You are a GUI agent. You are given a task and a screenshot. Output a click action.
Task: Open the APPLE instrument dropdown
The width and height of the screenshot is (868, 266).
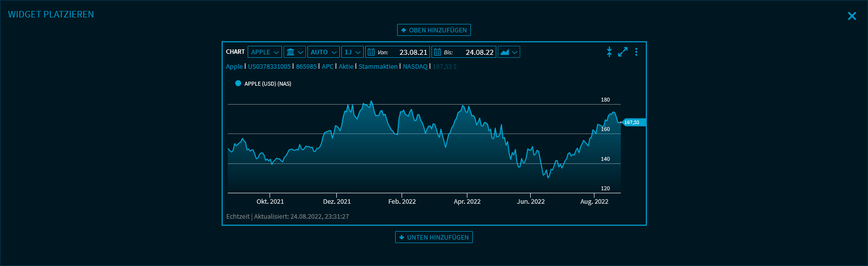[265, 52]
